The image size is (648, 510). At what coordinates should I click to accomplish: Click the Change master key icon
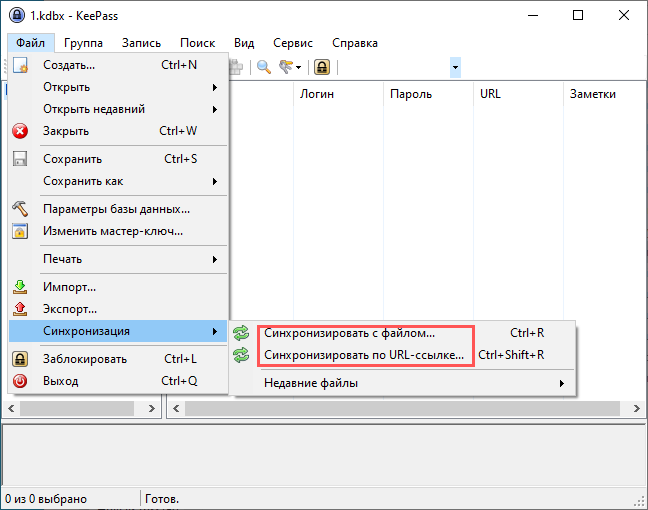click(20, 231)
